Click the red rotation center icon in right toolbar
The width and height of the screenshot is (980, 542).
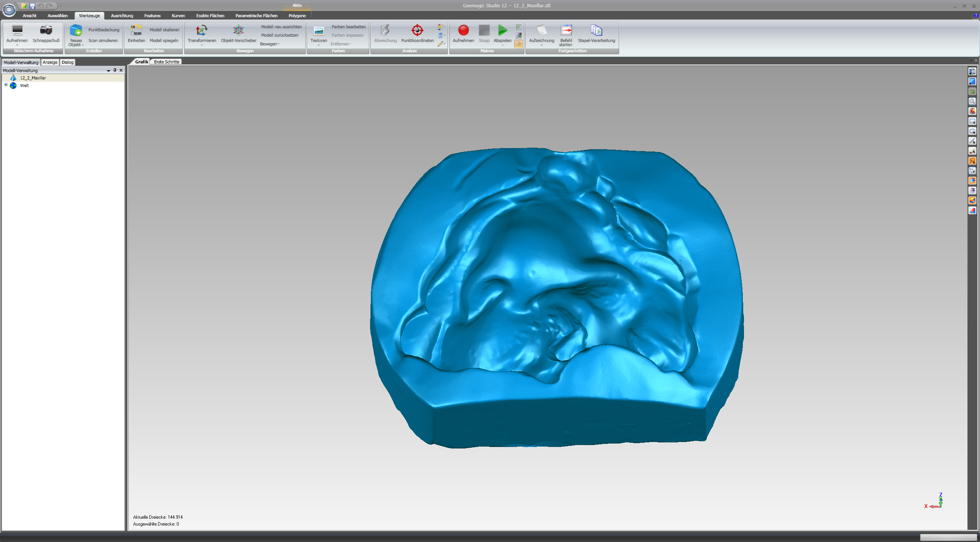(972, 111)
